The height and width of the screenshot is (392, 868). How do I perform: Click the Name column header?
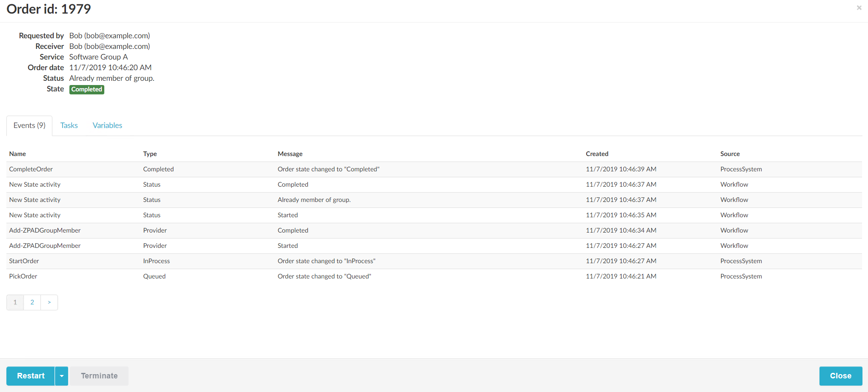point(17,154)
